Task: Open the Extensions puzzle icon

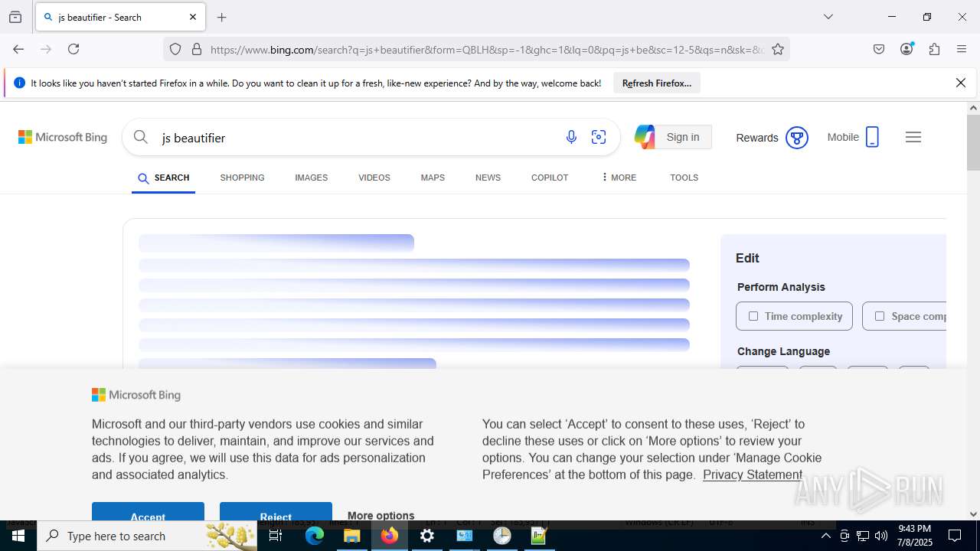Action: (934, 49)
